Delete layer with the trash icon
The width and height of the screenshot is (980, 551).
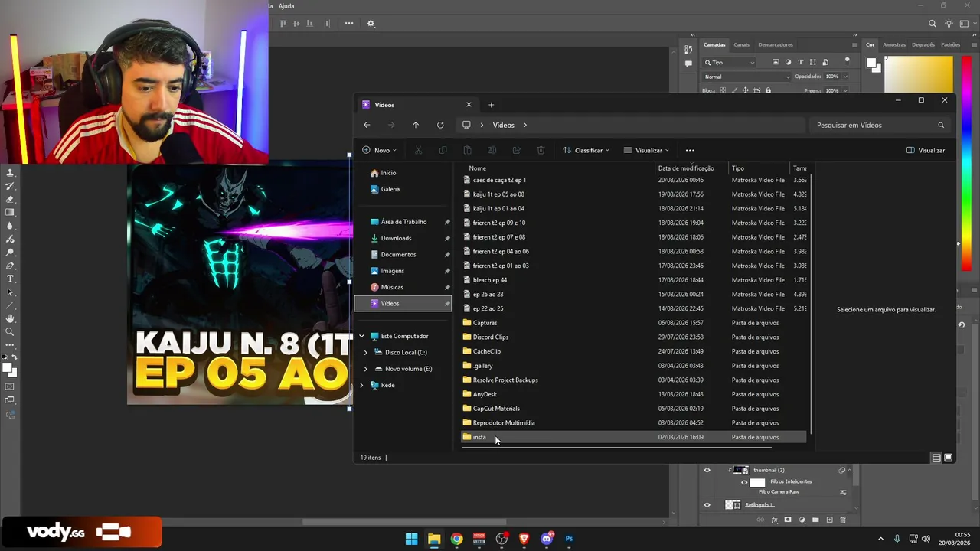(843, 520)
